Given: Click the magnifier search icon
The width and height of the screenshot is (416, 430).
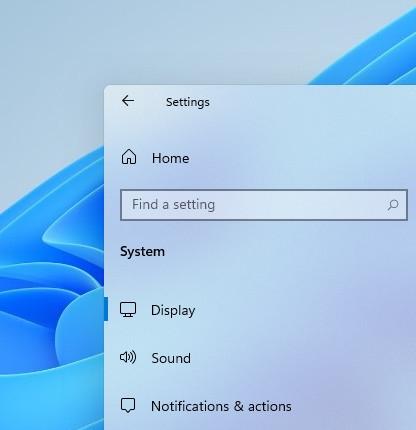Looking at the screenshot, I should tap(393, 205).
